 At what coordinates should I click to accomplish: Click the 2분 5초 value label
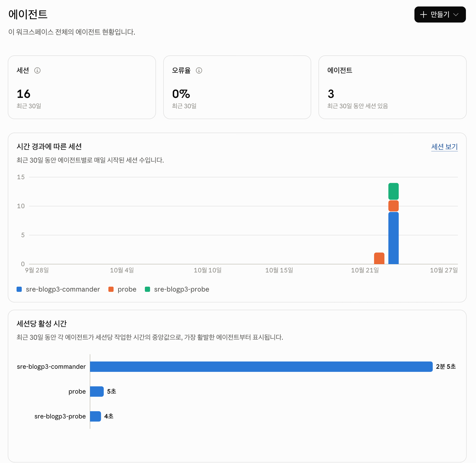click(x=446, y=366)
